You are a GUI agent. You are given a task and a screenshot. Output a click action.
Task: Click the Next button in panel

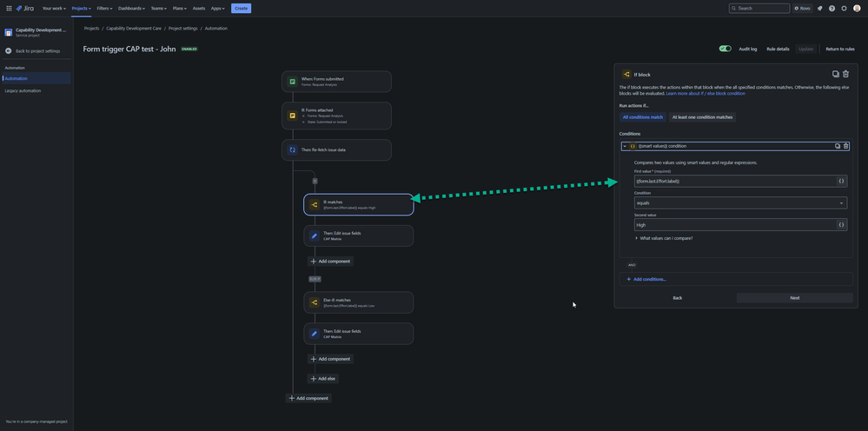click(x=794, y=298)
